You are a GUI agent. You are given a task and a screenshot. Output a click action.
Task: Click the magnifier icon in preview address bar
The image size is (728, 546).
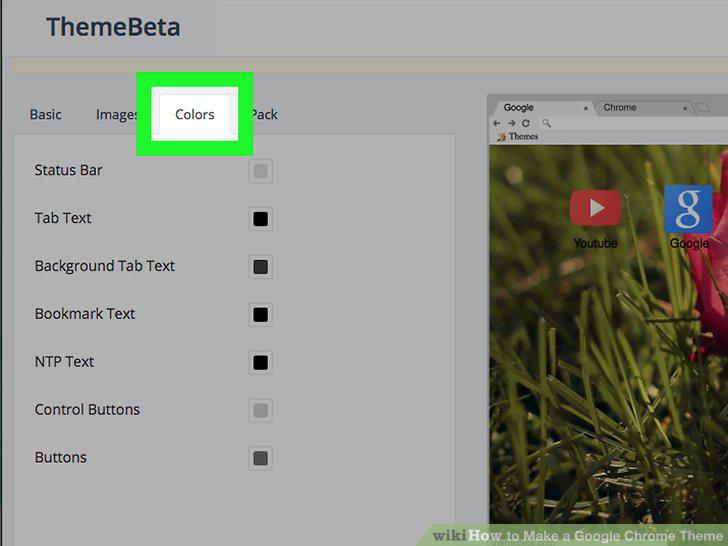pos(546,123)
